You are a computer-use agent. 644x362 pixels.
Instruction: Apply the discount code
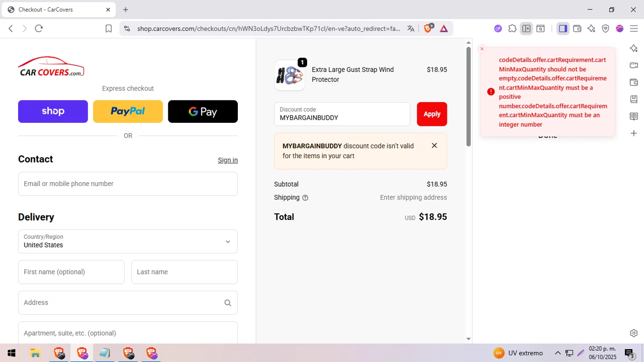pyautogui.click(x=432, y=114)
